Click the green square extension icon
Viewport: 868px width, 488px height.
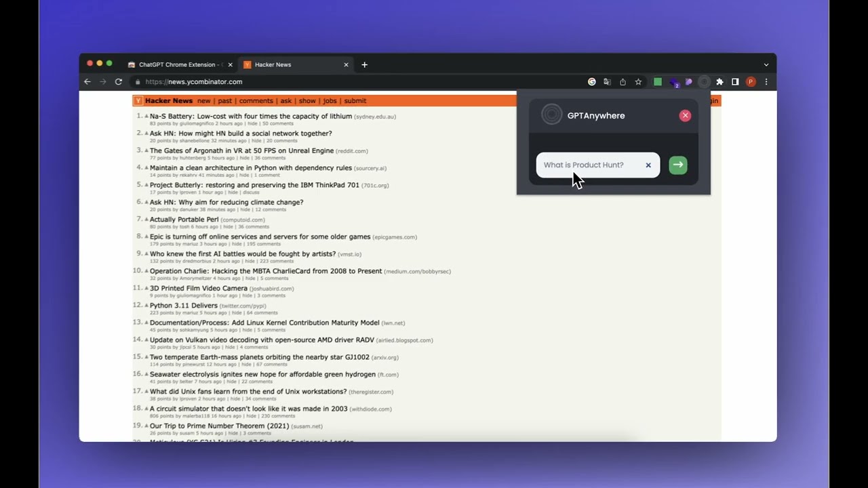(657, 82)
